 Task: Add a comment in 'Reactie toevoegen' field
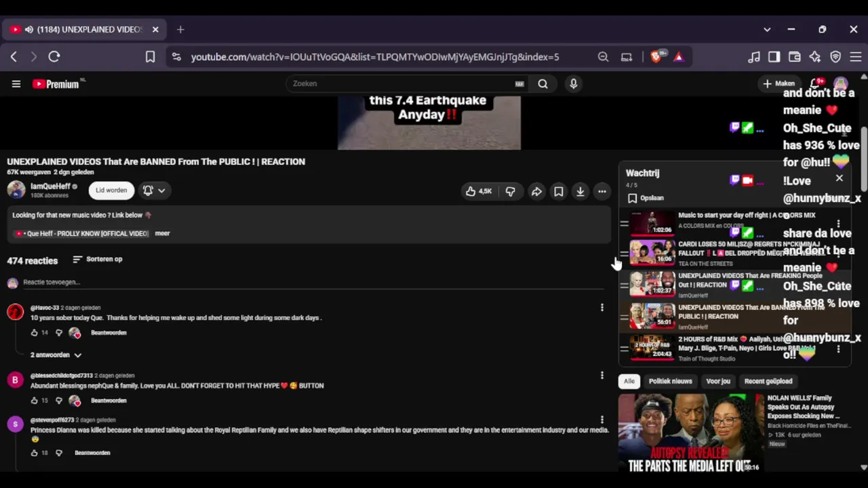(313, 283)
